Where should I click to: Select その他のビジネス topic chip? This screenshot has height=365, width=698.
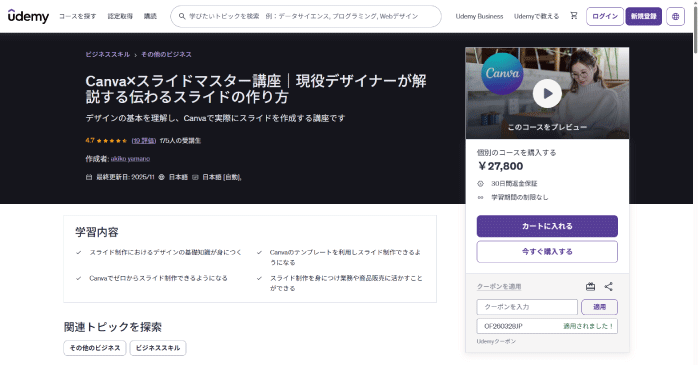click(95, 348)
